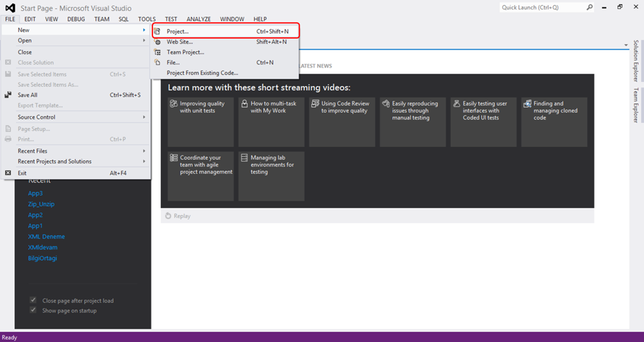Open the TEST menu
This screenshot has height=342, width=644.
(171, 19)
